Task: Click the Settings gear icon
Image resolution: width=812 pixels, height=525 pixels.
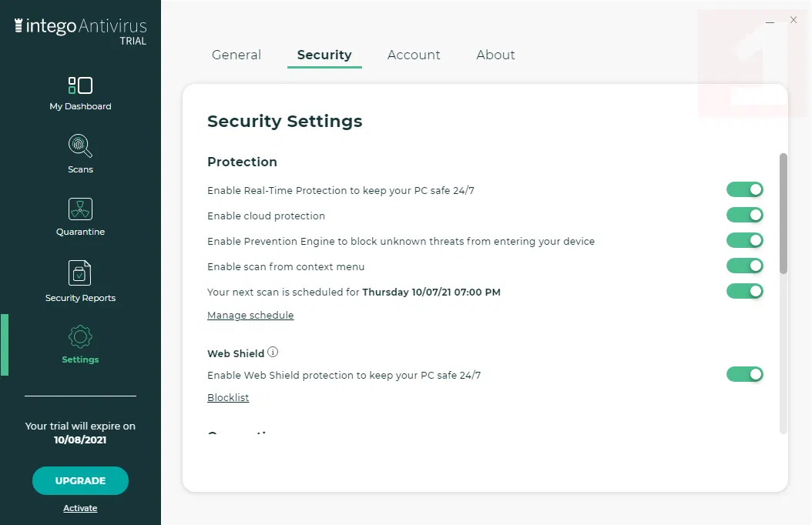Action: click(x=80, y=336)
